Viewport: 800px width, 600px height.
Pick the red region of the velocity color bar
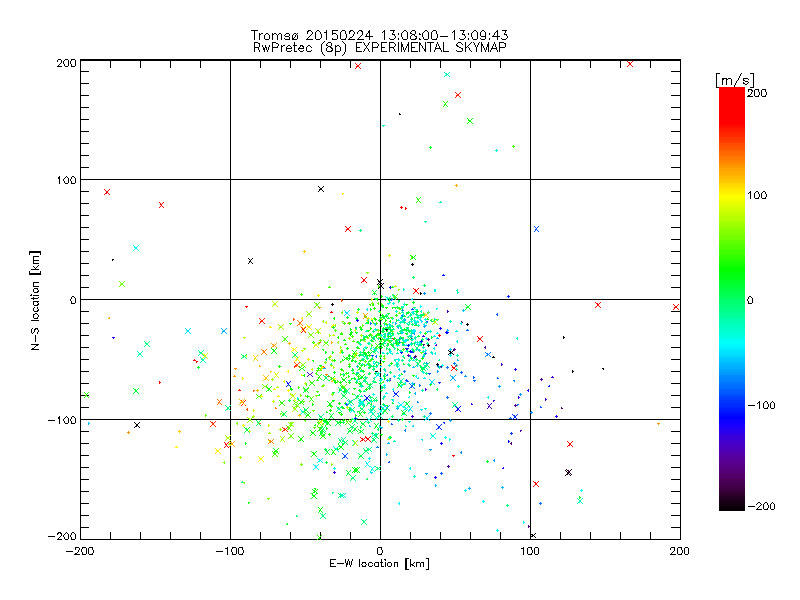[x=732, y=105]
